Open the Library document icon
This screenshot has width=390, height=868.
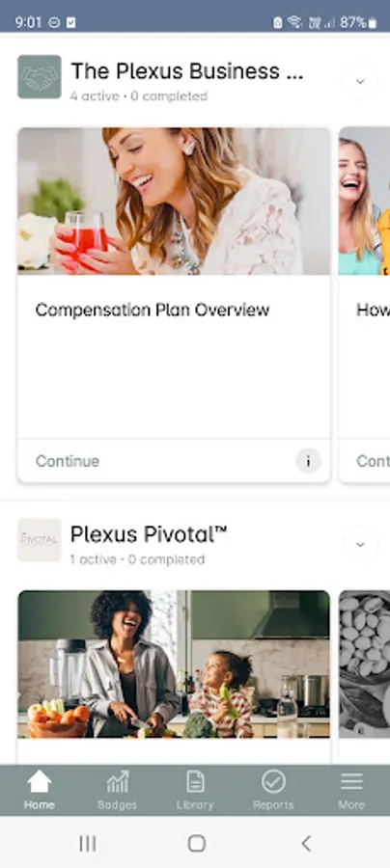click(195, 781)
